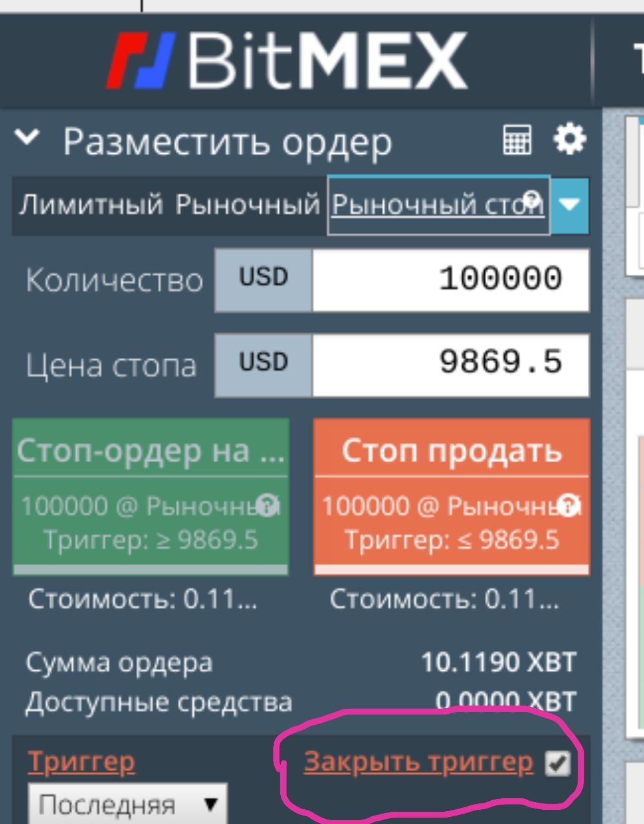Click USD label beside Количество
This screenshot has width=644, height=824.
[263, 280]
